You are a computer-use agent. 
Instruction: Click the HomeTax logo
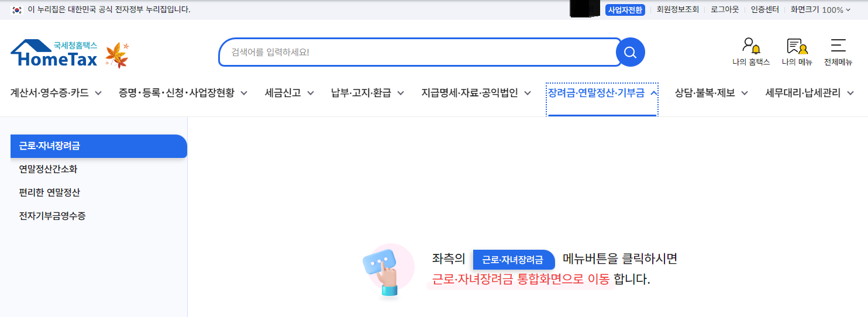[54, 54]
